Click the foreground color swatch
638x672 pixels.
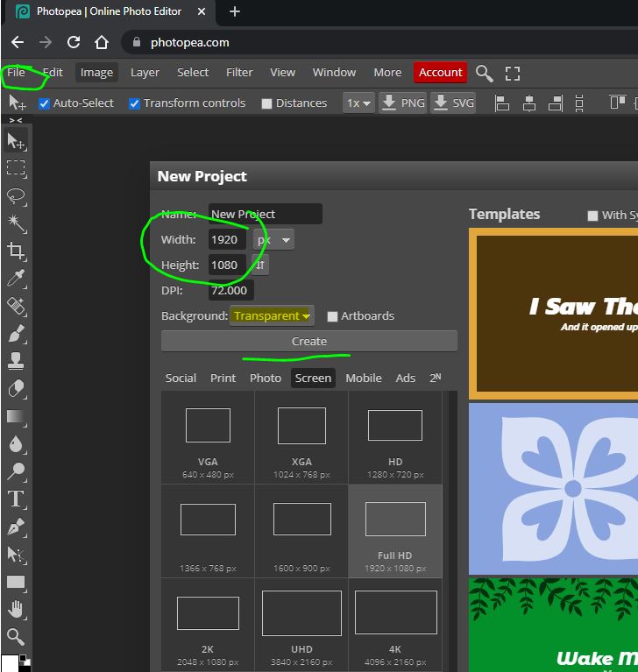(10, 662)
